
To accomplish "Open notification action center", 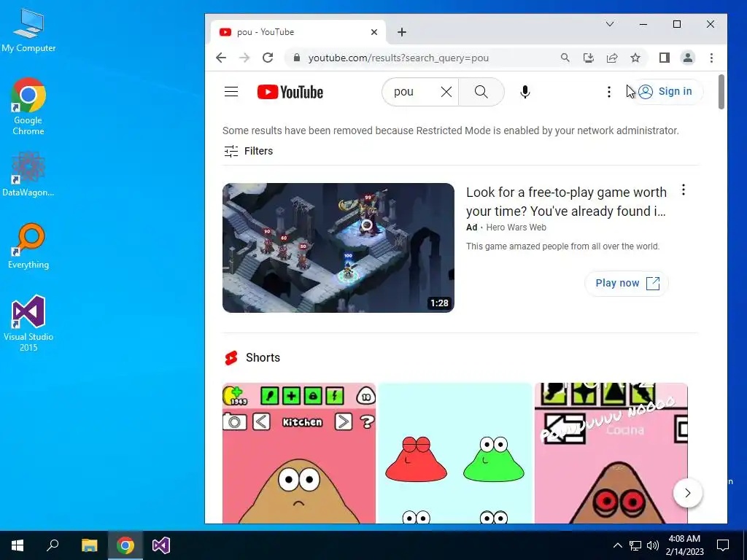I will click(723, 545).
